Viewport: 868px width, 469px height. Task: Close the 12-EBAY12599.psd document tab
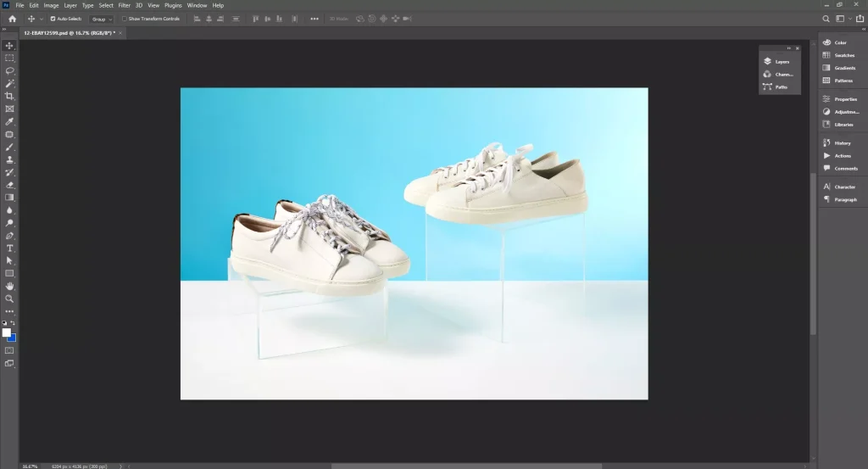point(120,33)
